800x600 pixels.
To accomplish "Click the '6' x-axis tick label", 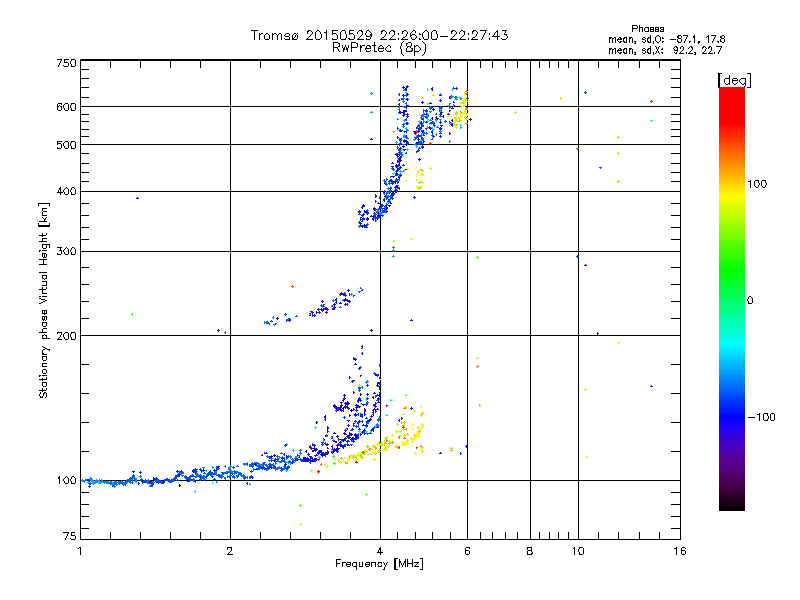I will coord(467,551).
